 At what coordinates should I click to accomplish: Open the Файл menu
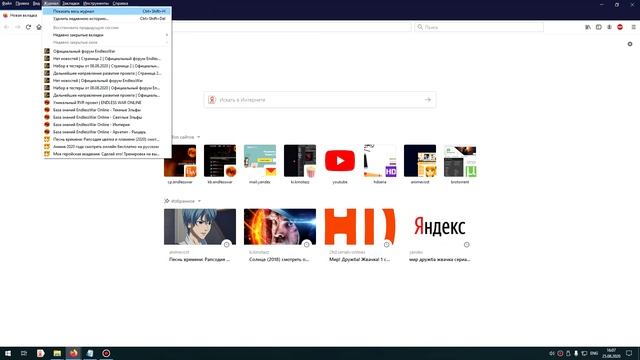(7, 3)
